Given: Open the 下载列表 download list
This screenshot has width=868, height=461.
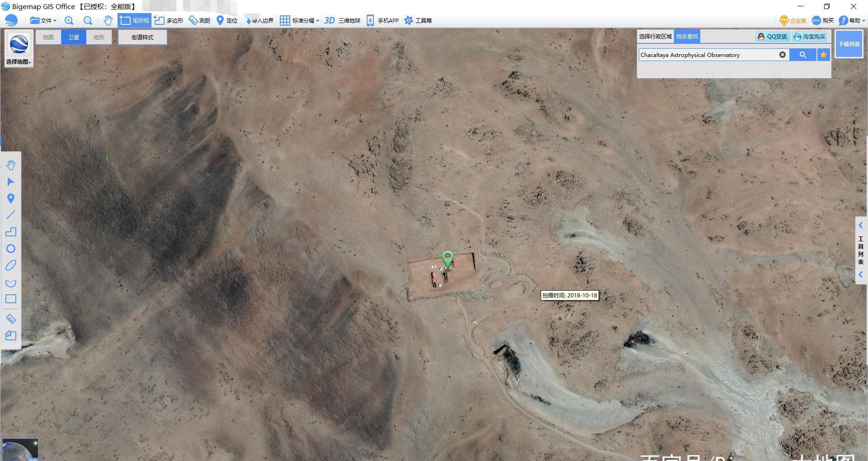Looking at the screenshot, I should point(849,44).
